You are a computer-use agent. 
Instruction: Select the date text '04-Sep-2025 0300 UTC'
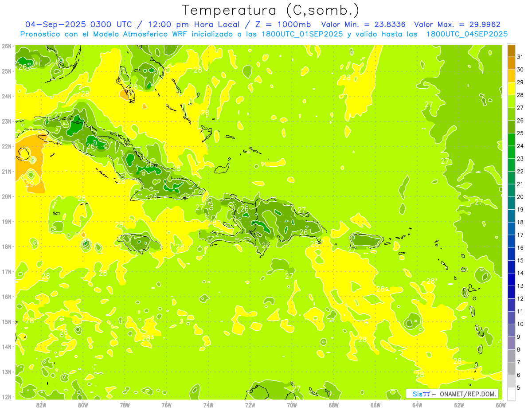pyautogui.click(x=78, y=24)
